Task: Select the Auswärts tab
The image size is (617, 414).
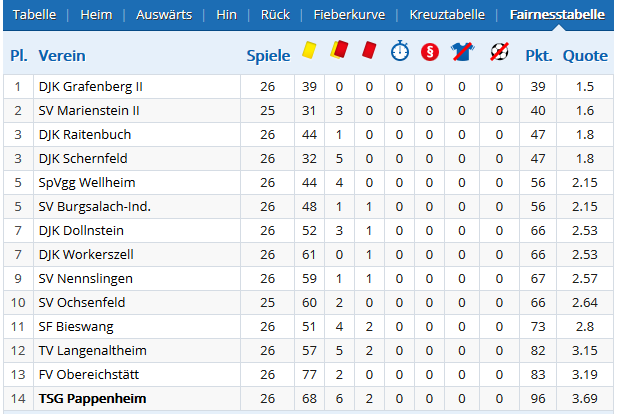Action: click(164, 15)
